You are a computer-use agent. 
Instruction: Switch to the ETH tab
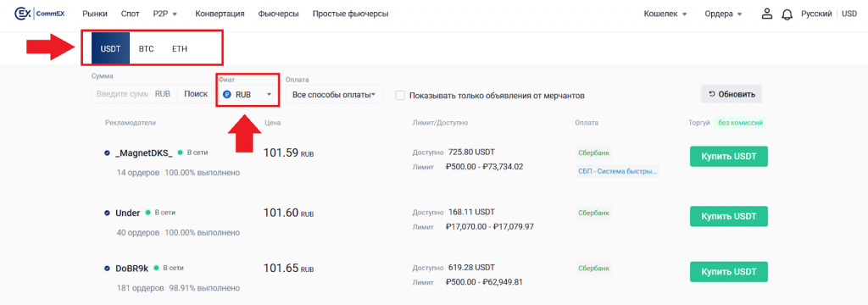180,48
